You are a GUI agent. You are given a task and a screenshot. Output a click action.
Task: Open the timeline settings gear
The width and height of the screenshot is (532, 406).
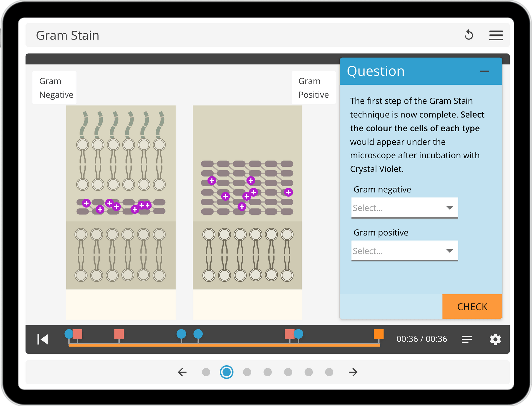(495, 339)
